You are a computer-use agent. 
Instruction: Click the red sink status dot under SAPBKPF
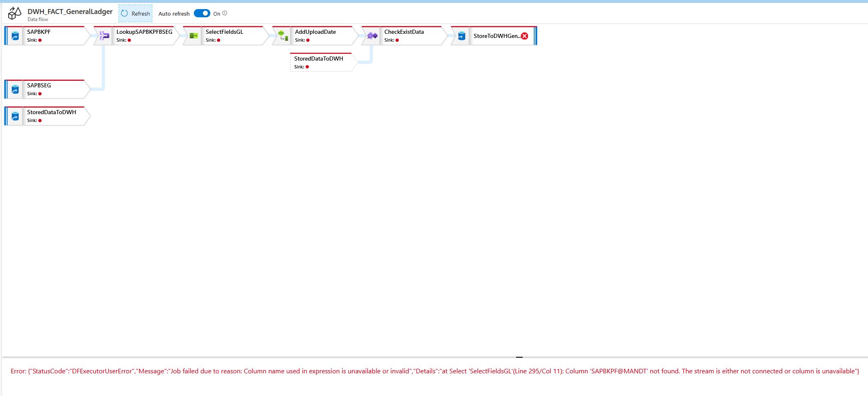click(x=40, y=40)
